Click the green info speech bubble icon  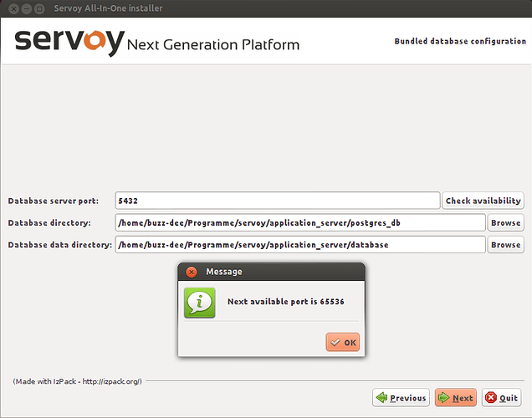tap(199, 303)
